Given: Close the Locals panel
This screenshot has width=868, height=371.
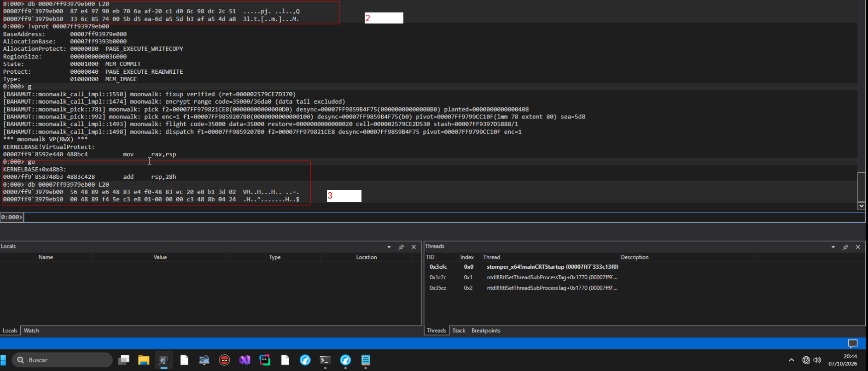Looking at the screenshot, I should (x=414, y=247).
